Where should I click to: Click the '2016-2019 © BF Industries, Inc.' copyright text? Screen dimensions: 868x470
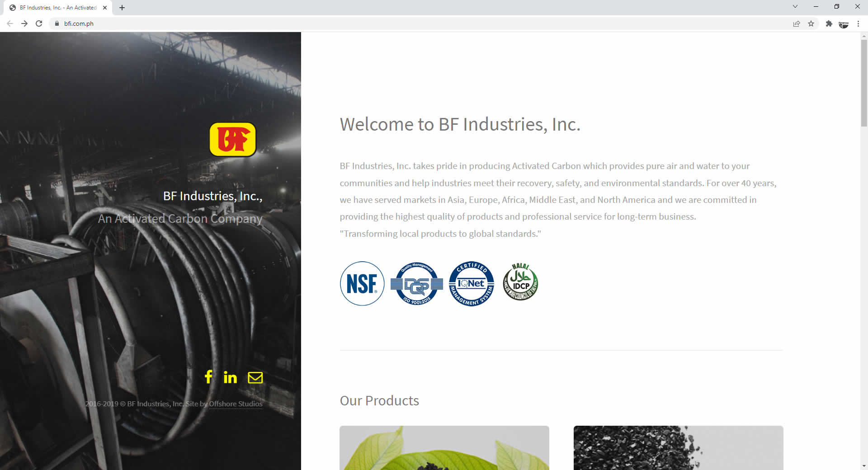[x=134, y=404]
